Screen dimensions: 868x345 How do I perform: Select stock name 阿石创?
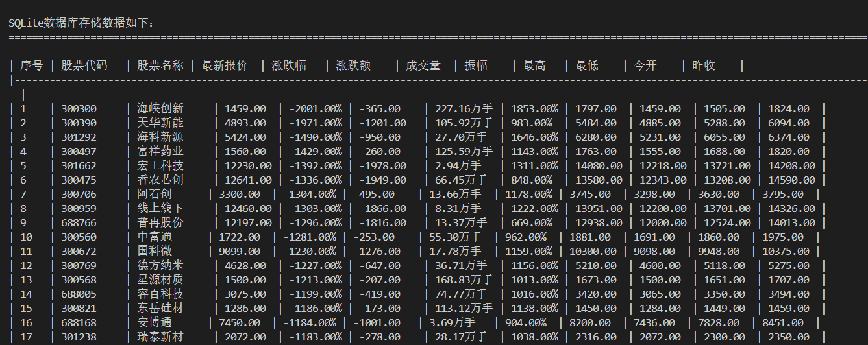point(155,194)
